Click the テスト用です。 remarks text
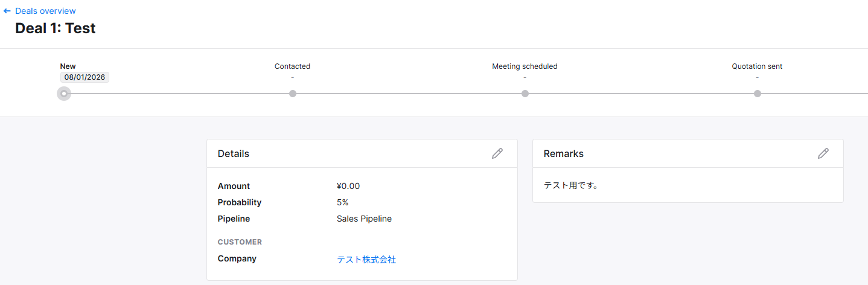868x285 pixels. [571, 185]
